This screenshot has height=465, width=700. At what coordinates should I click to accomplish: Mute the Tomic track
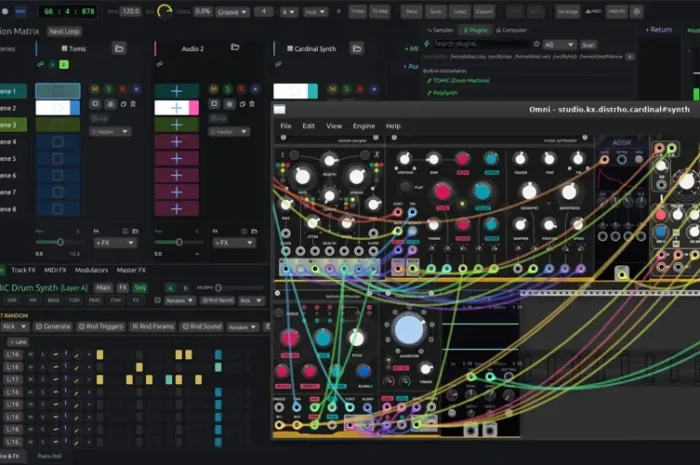coord(95,89)
